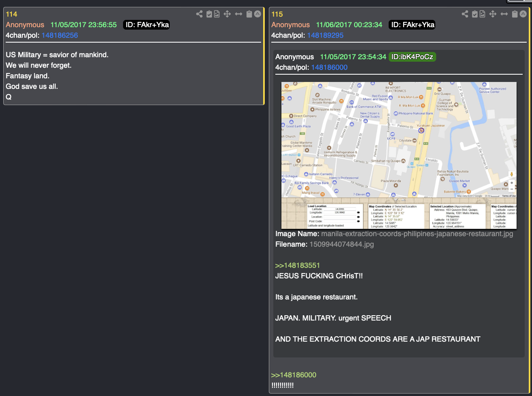Screen dimensions: 532x396
Task: Click the clipboard-check icon on post 114
Action: 209,14
